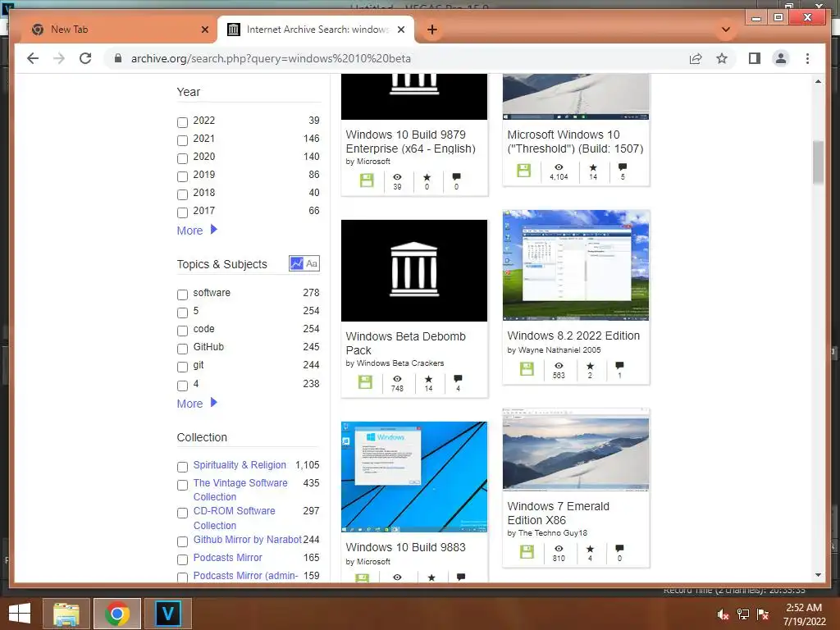
Task: Open the Podcasts Mirror collection link
Action: 228,558
